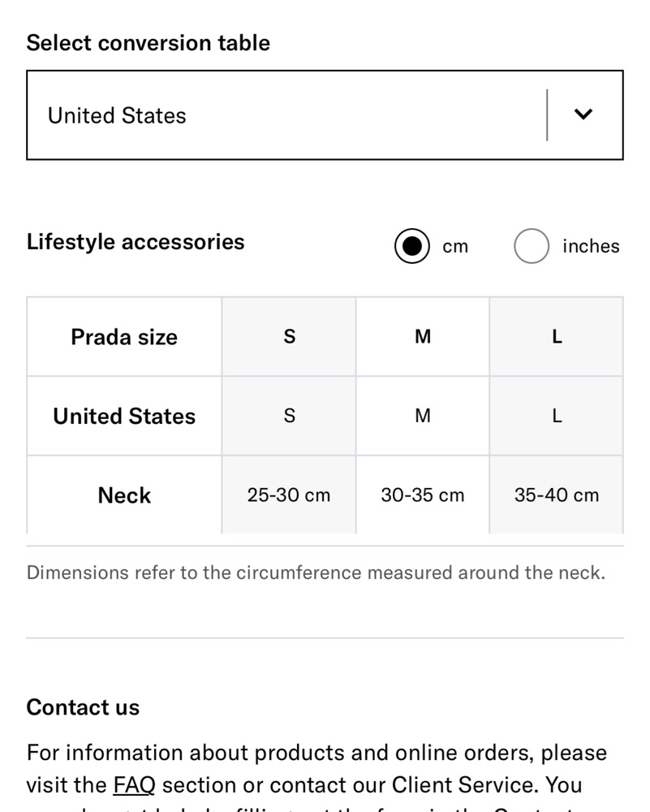The width and height of the screenshot is (650, 812).
Task: Click the Lifestyle accessories heading
Action: tap(136, 242)
